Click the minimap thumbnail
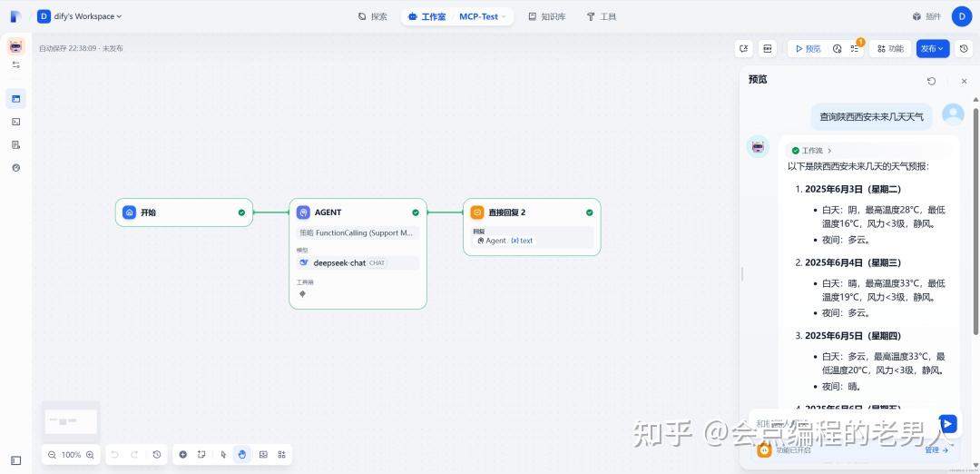This screenshot has width=980, height=474. (71, 421)
